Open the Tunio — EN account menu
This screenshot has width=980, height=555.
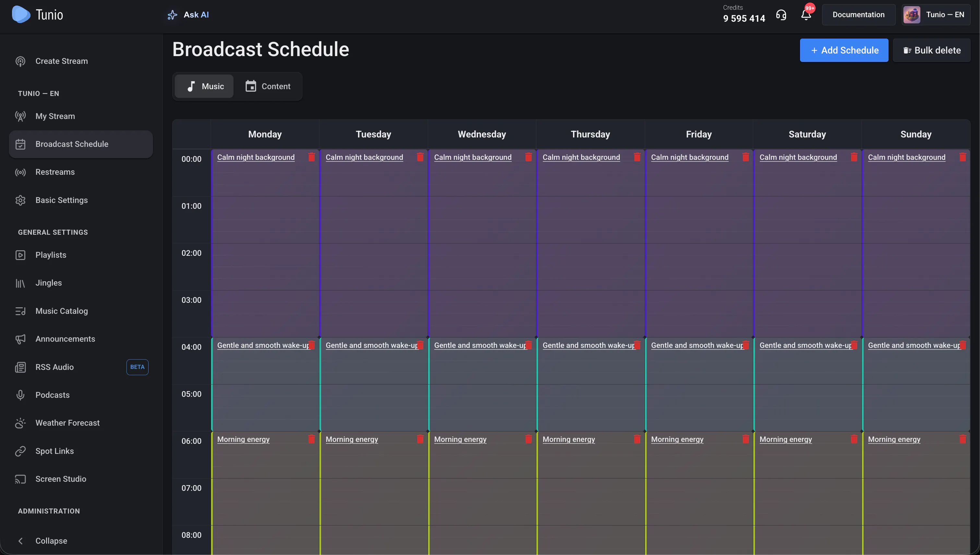tap(936, 15)
